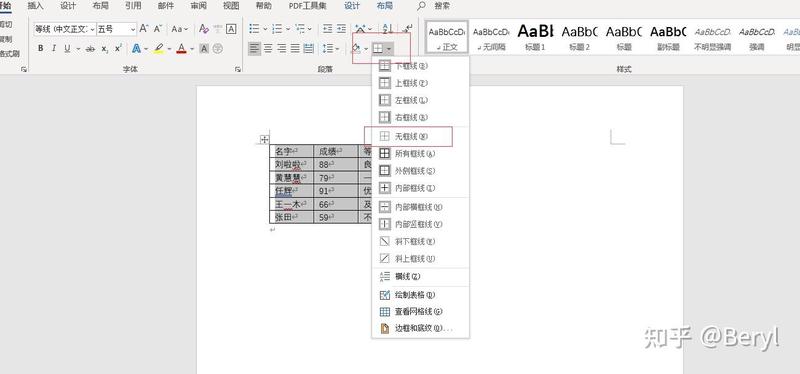This screenshot has width=800, height=374.
Task: Sort with the A-Z sort icon
Action: pyautogui.click(x=387, y=29)
